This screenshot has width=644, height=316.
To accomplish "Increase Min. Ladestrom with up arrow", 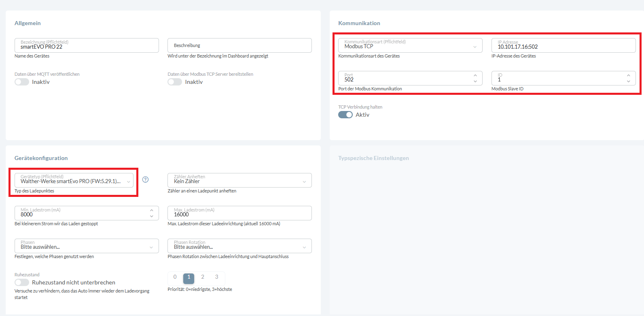I will (x=152, y=210).
